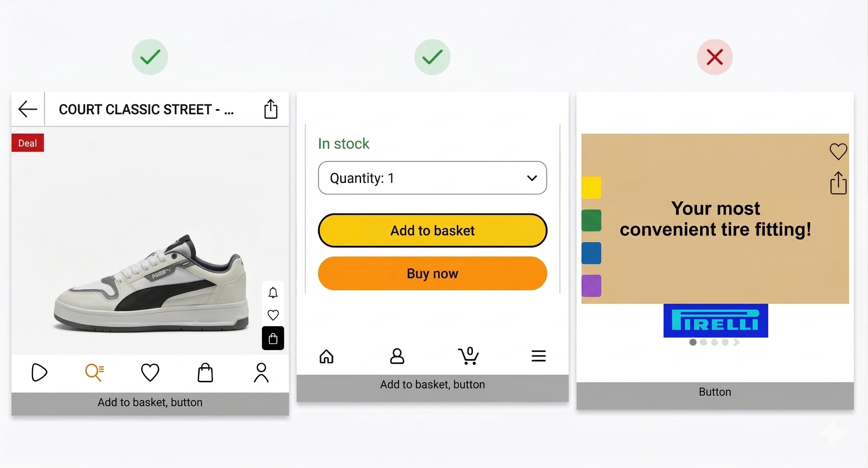Select the yellow color swatch on the ad
868x468 pixels.
coord(592,188)
